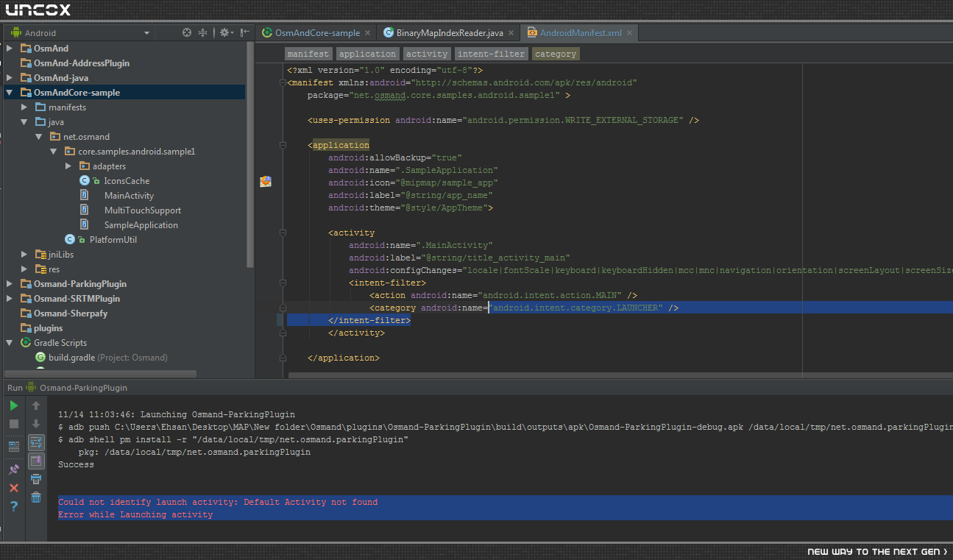The height and width of the screenshot is (560, 953).
Task: Hide the project tool window icon
Action: pyautogui.click(x=245, y=32)
